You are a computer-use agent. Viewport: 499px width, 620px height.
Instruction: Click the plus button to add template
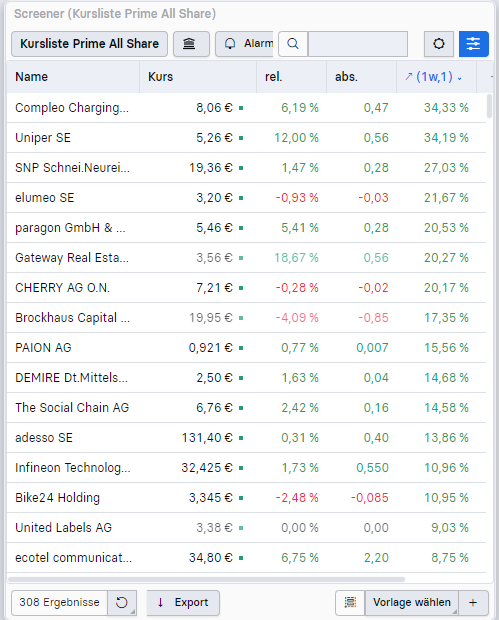click(473, 603)
